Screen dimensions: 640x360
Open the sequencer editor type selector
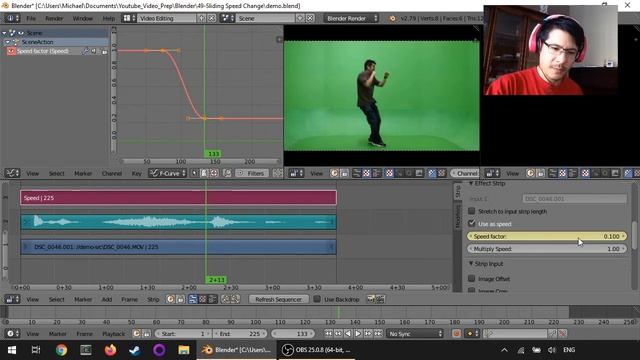point(12,300)
